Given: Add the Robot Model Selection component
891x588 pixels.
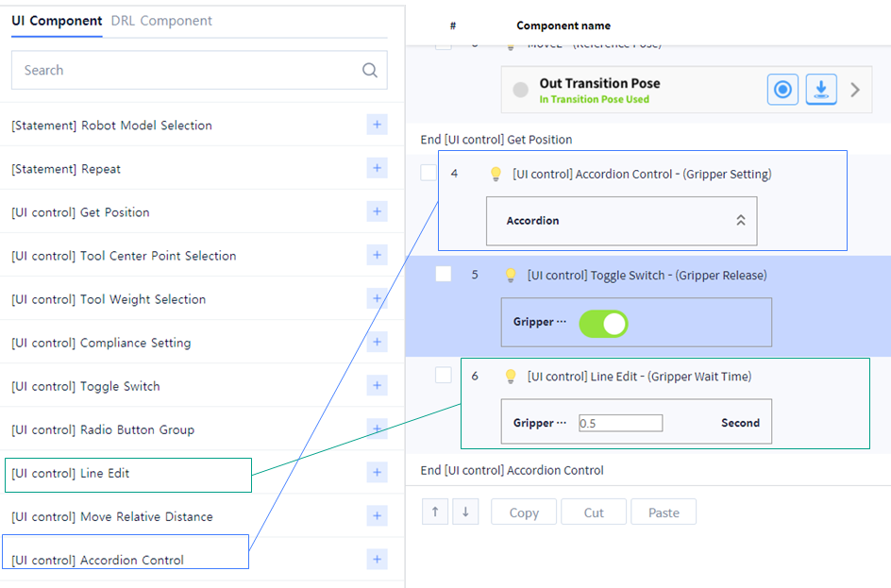Looking at the screenshot, I should coord(377,125).
